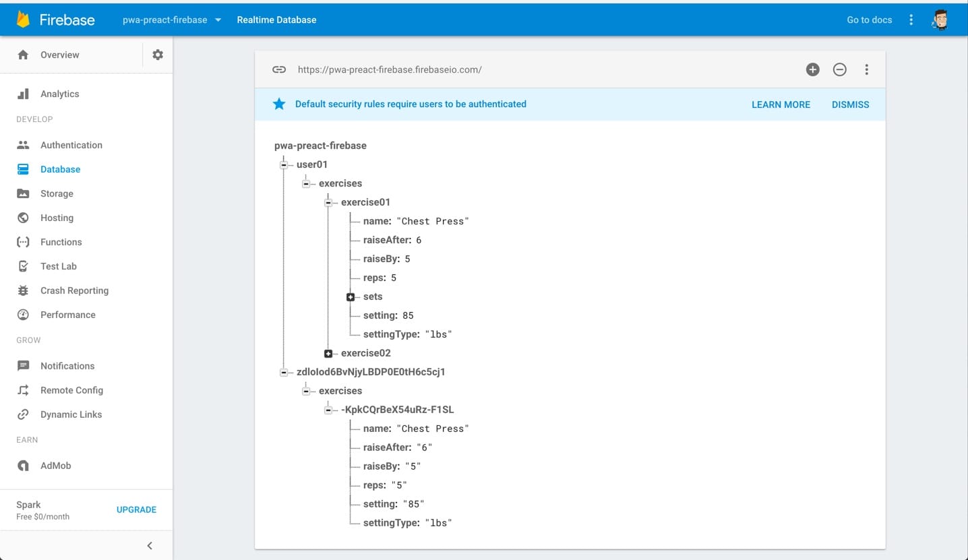Click the user avatar picture

pyautogui.click(x=940, y=20)
